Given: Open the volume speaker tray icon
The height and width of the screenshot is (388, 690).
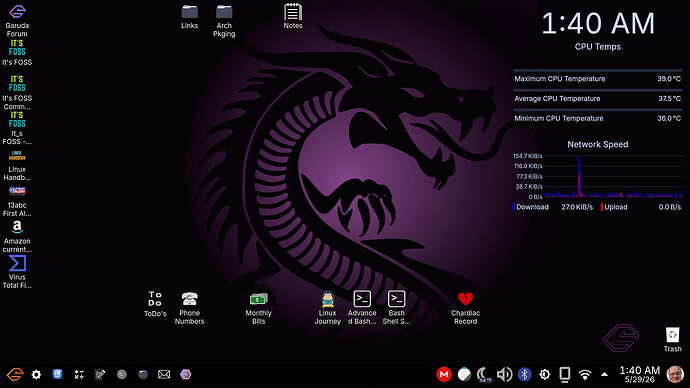Looking at the screenshot, I should (x=504, y=374).
